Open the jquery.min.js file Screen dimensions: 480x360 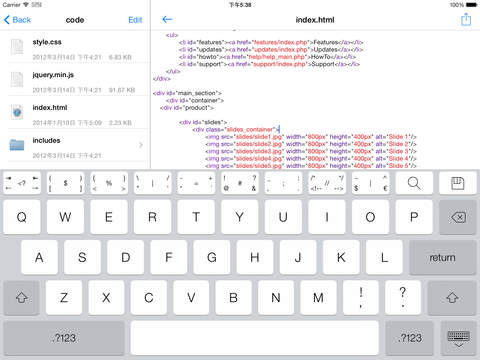click(x=75, y=79)
